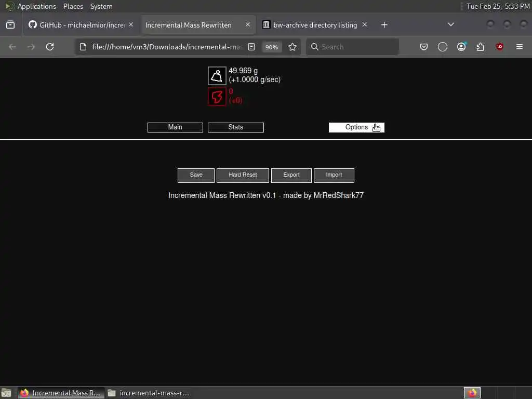
Task: Open the Main game tab
Action: (x=175, y=127)
